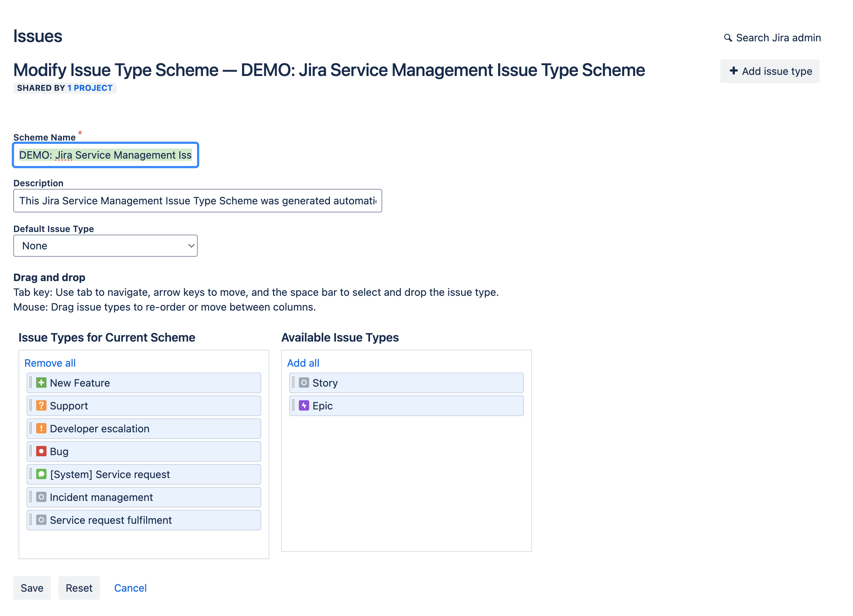The height and width of the screenshot is (616, 853).
Task: Click the plus icon in Add issue type
Action: point(733,71)
